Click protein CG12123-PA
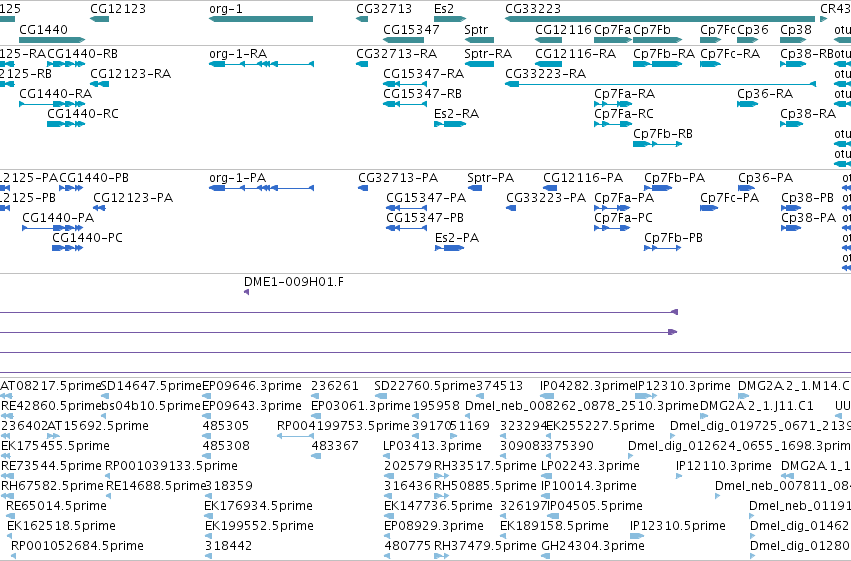The height and width of the screenshot is (561, 851). click(x=99, y=208)
